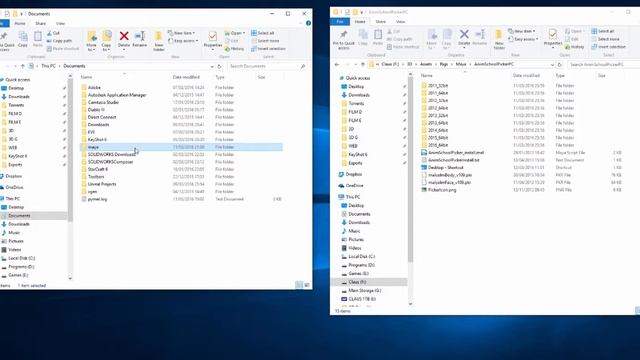Open the recent locations dropdown in the AnimSchoolPickerPC navigation

coord(356,64)
